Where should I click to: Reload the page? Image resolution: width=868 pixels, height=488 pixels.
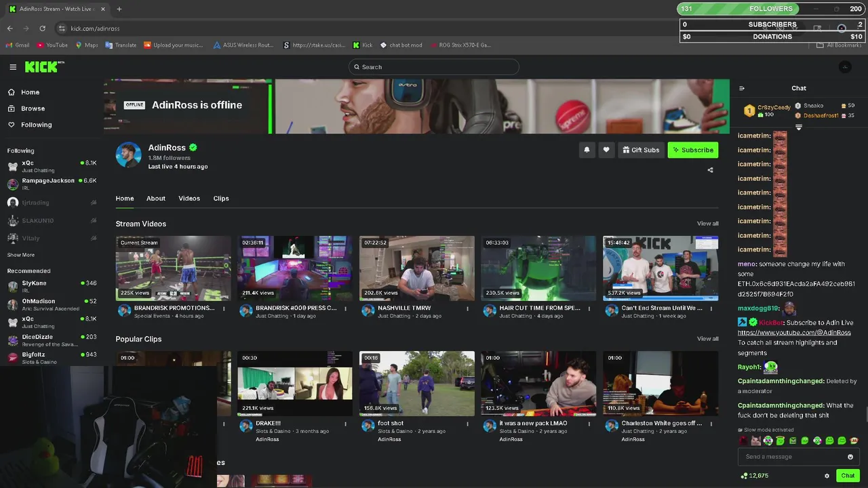click(x=42, y=28)
